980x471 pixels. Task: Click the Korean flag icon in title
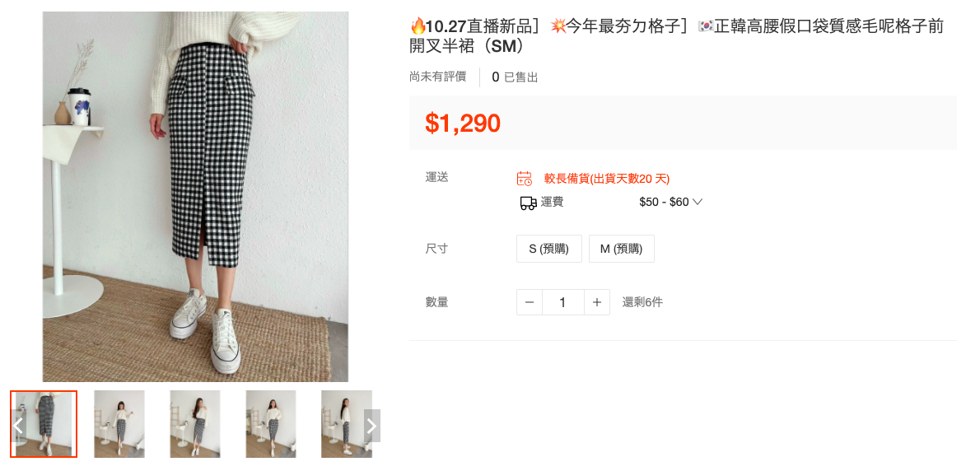click(706, 26)
